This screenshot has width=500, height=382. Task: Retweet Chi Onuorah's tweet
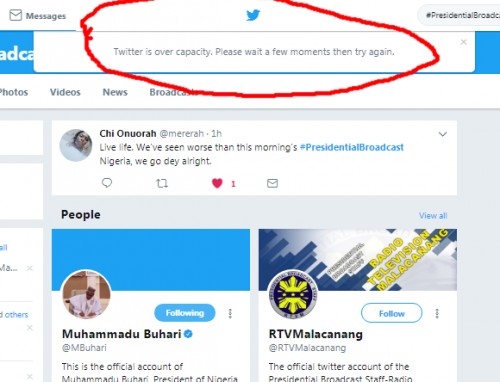(162, 183)
